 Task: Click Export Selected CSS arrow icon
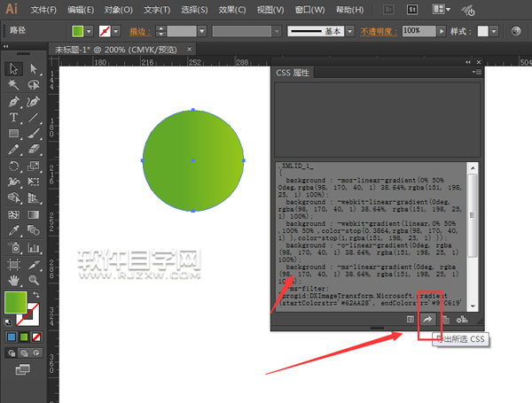tap(427, 319)
